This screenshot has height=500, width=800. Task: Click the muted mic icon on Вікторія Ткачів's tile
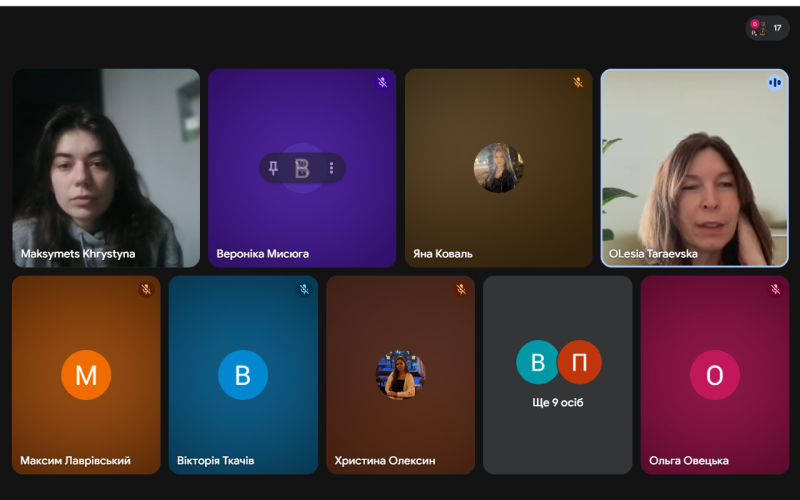pos(304,290)
